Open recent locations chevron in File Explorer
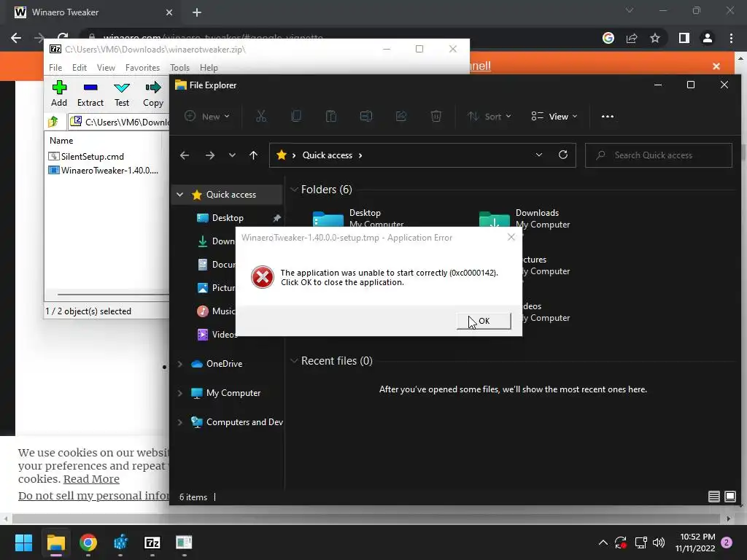Screen dimensions: 747x560 click(232, 155)
